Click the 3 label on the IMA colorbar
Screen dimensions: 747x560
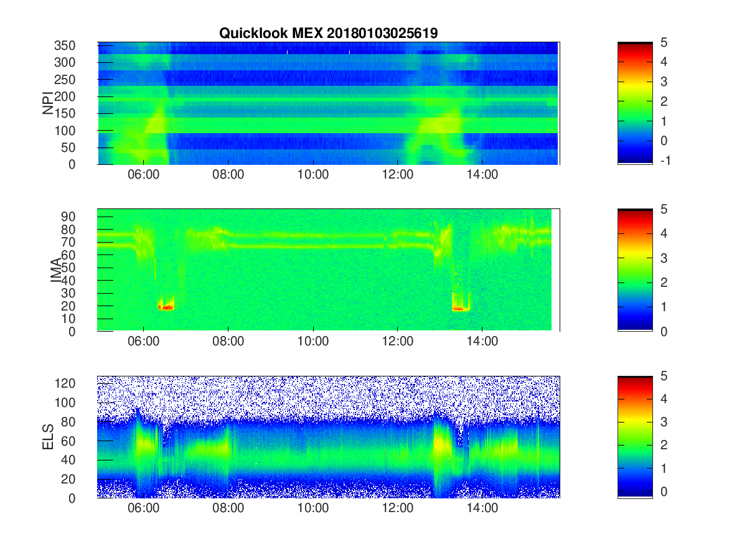[664, 258]
